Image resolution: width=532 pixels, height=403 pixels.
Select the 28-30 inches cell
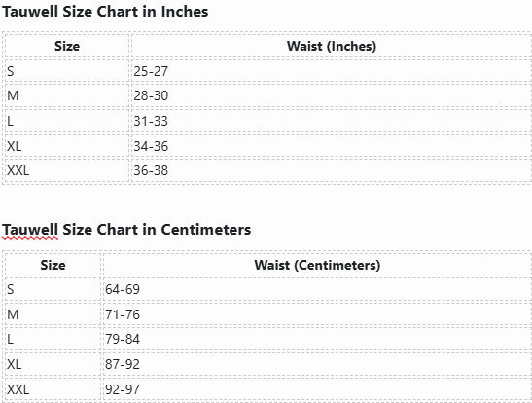[x=332, y=95]
